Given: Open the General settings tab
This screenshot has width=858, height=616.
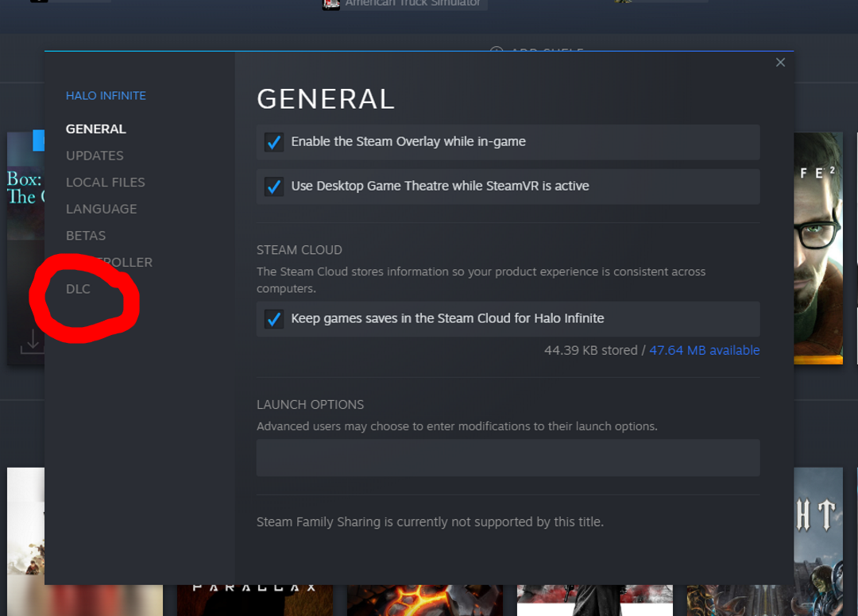Looking at the screenshot, I should point(96,129).
